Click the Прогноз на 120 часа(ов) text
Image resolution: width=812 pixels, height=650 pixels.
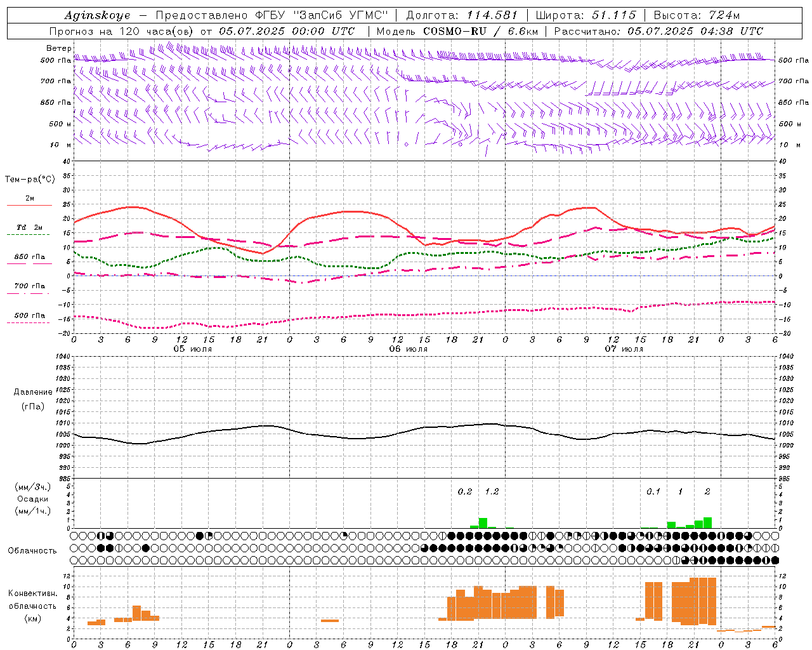(x=122, y=31)
